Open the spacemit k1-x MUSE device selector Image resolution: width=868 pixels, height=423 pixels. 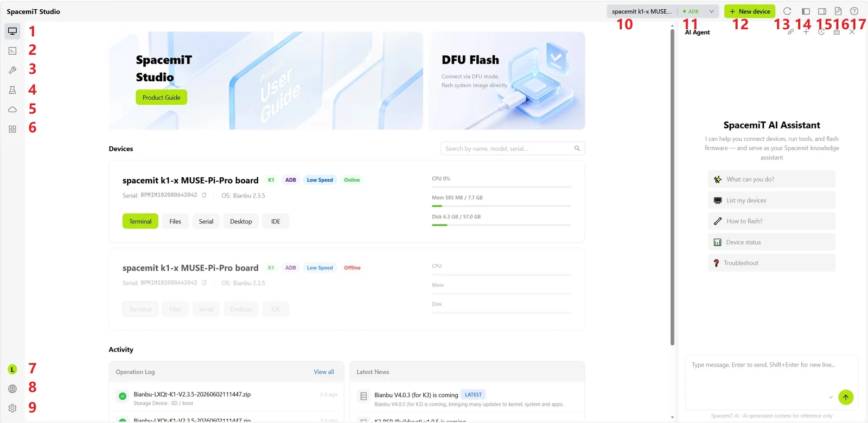(x=642, y=11)
